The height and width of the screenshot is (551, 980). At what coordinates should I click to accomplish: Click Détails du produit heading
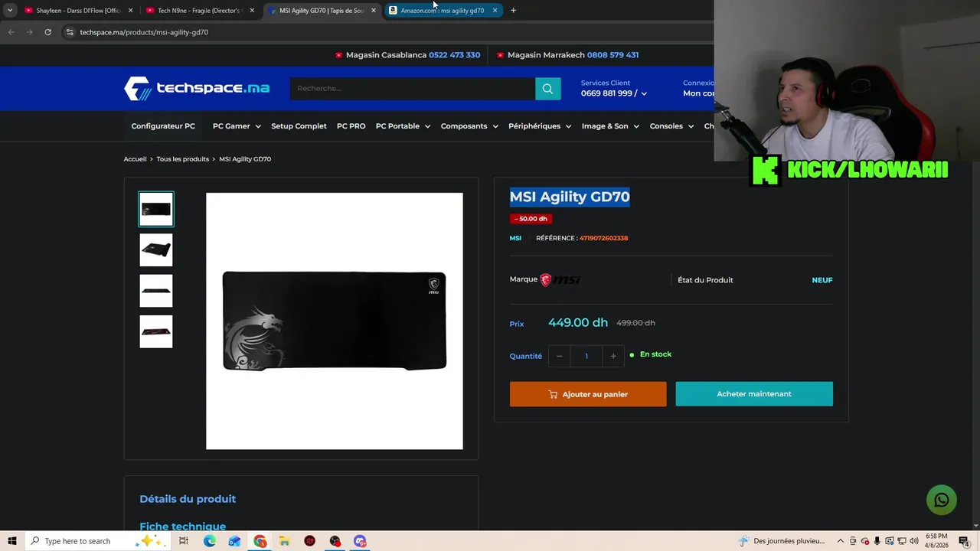pos(188,499)
